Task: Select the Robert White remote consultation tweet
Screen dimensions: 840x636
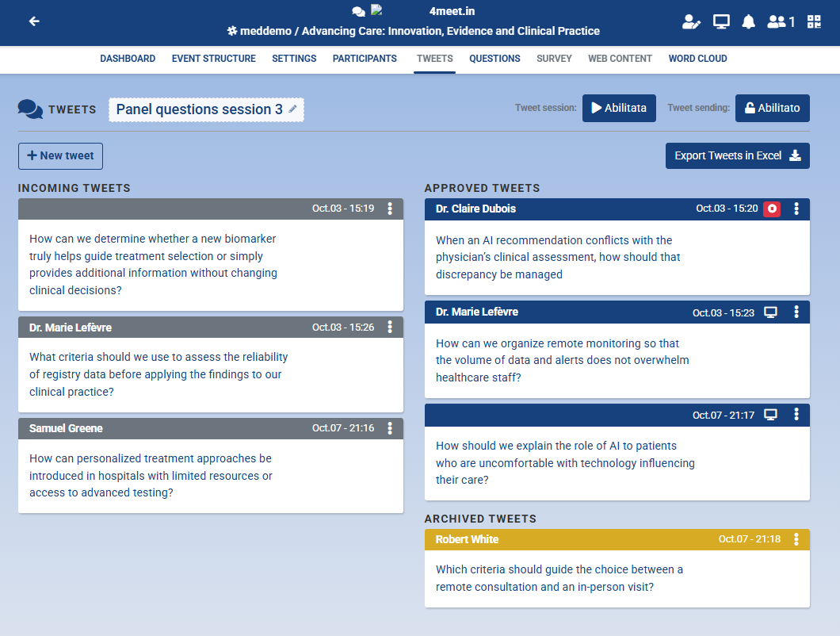Action: pos(559,578)
